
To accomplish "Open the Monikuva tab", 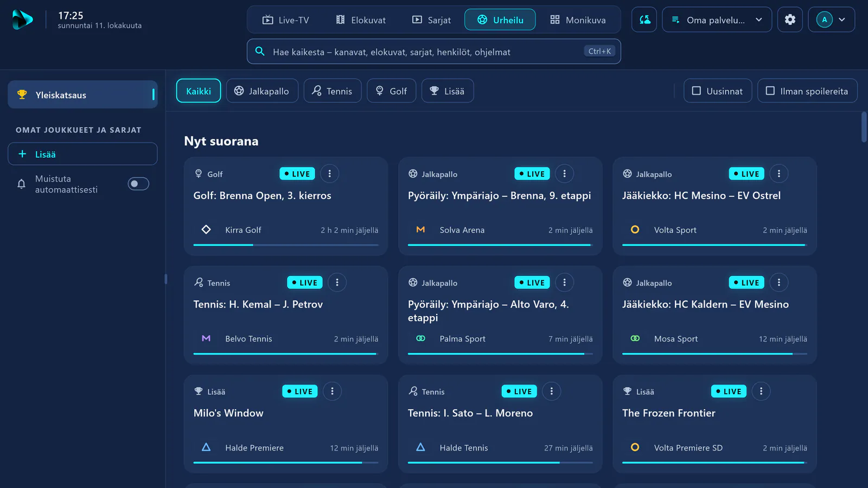I will [x=578, y=20].
